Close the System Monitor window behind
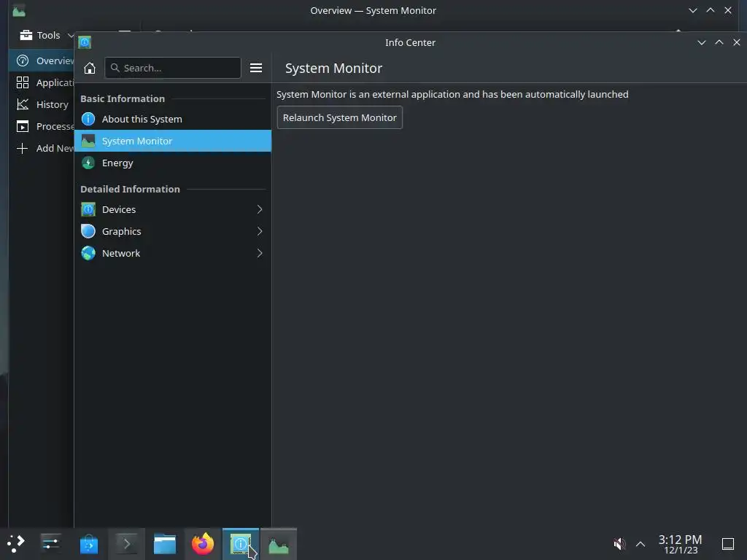The height and width of the screenshot is (560, 747). [x=728, y=10]
